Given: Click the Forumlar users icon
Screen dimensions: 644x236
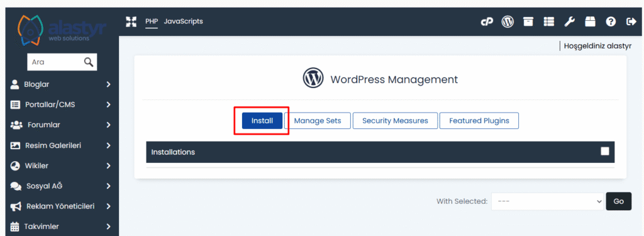Looking at the screenshot, I should (16, 125).
